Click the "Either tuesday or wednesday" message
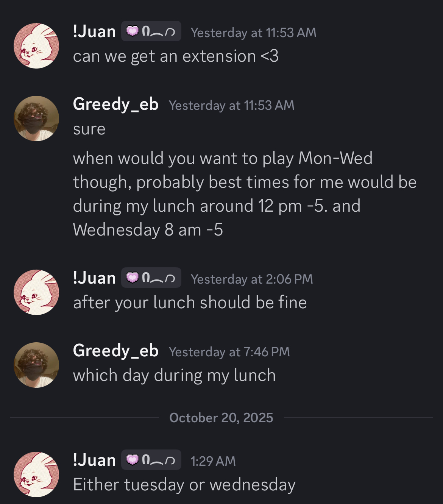443x504 pixels. (184, 485)
